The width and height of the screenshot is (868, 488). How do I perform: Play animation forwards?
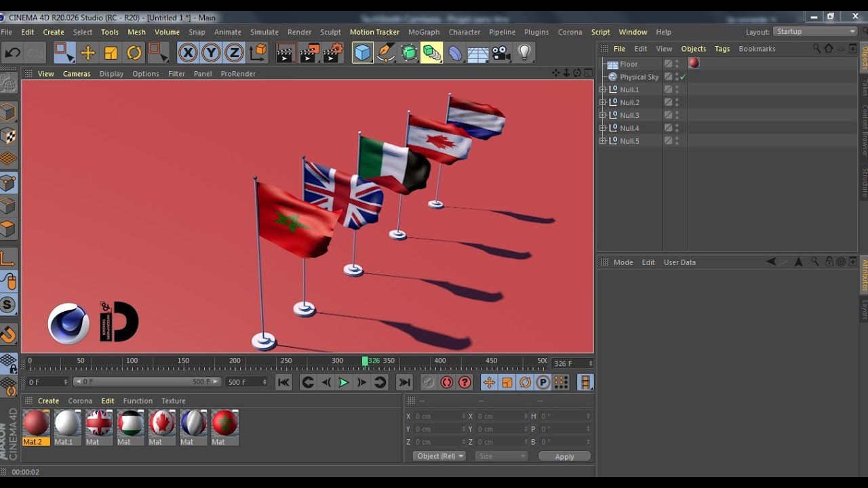click(x=344, y=382)
